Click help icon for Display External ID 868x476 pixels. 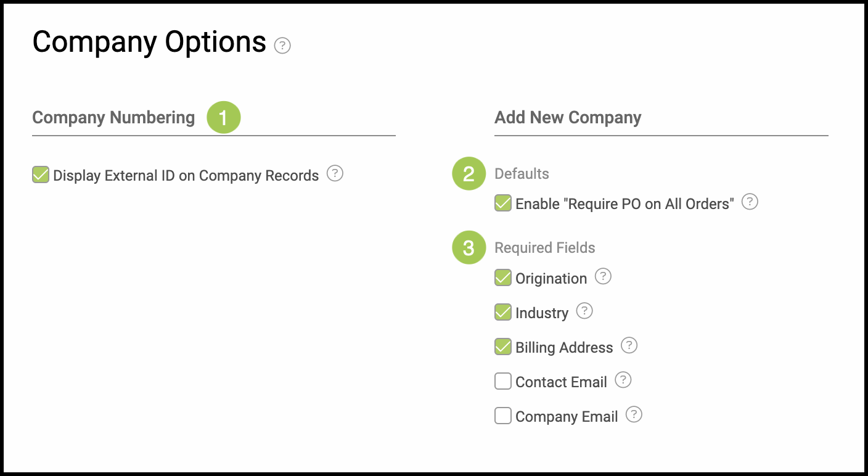335,173
